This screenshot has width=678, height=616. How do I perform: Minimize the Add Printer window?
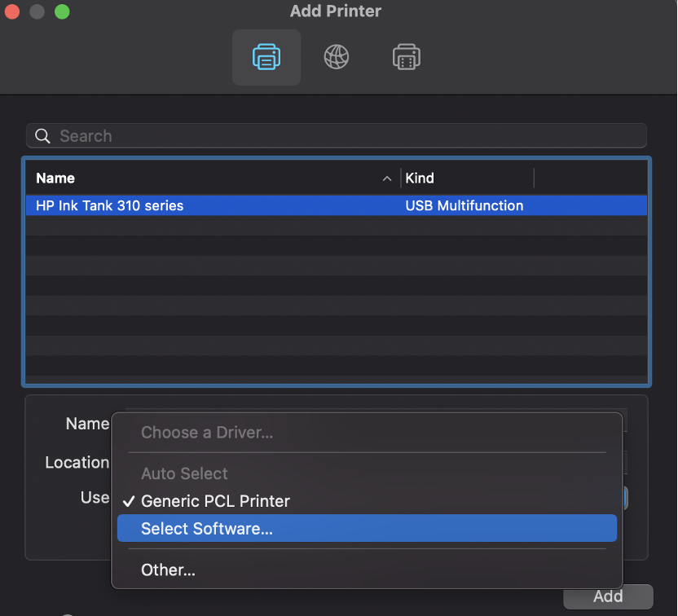click(37, 12)
